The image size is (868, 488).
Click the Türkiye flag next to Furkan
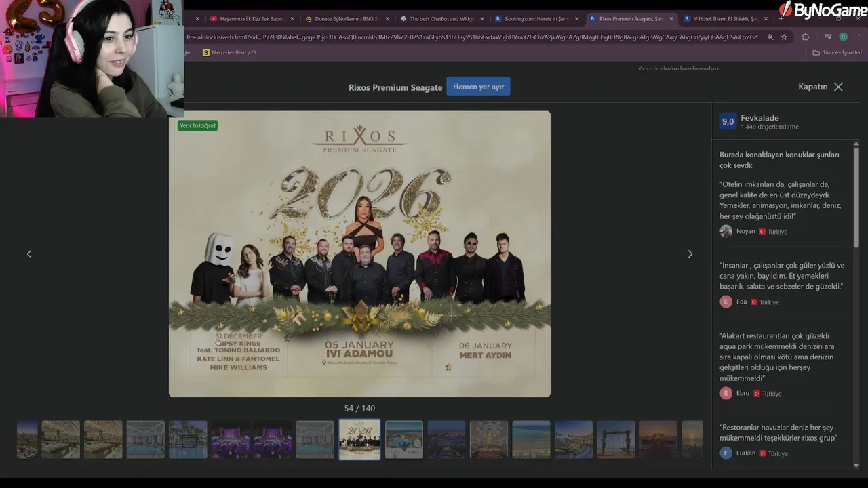(762, 453)
